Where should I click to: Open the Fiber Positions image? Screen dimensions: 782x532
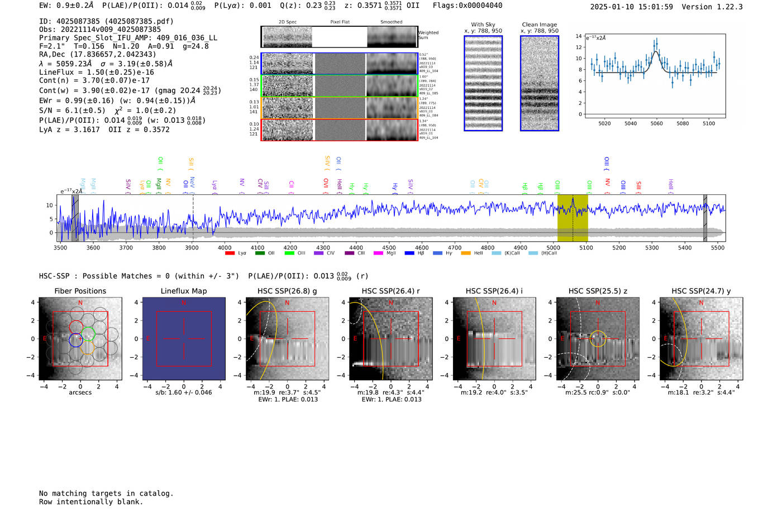(x=80, y=339)
